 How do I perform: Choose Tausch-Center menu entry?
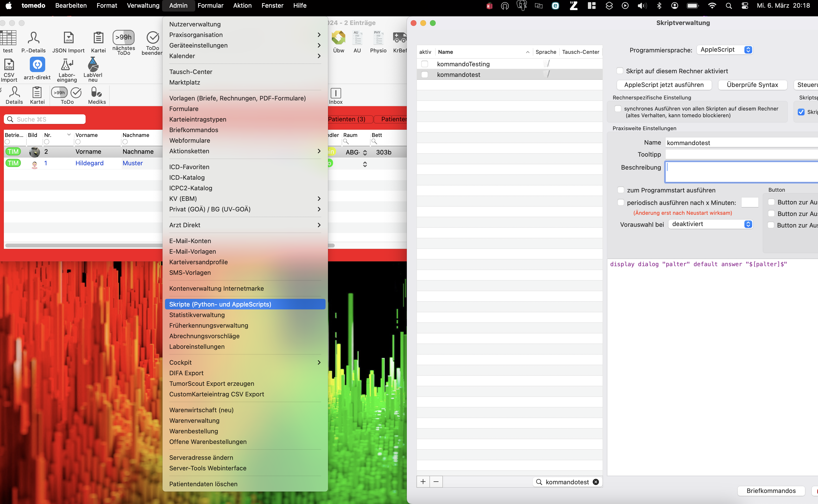pyautogui.click(x=245, y=72)
